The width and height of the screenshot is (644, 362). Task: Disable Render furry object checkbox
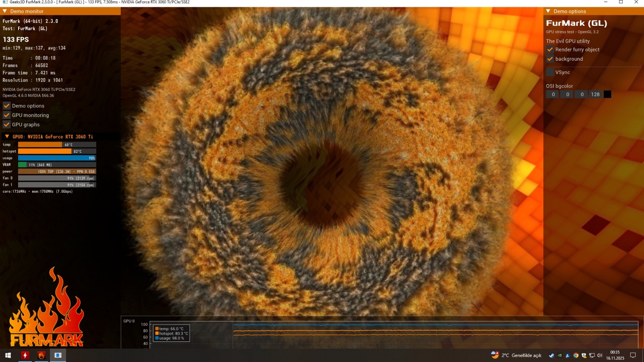point(550,49)
